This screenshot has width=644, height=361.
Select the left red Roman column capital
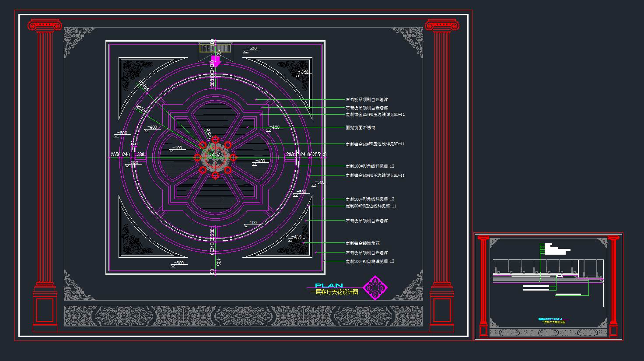pos(45,26)
